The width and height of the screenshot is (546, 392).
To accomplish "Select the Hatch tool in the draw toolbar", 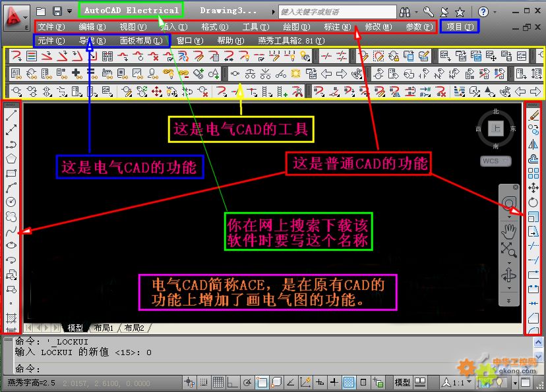I will pos(11,318).
